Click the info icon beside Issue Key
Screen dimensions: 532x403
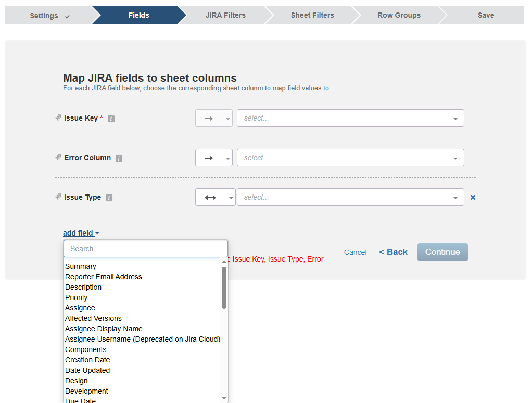[111, 118]
